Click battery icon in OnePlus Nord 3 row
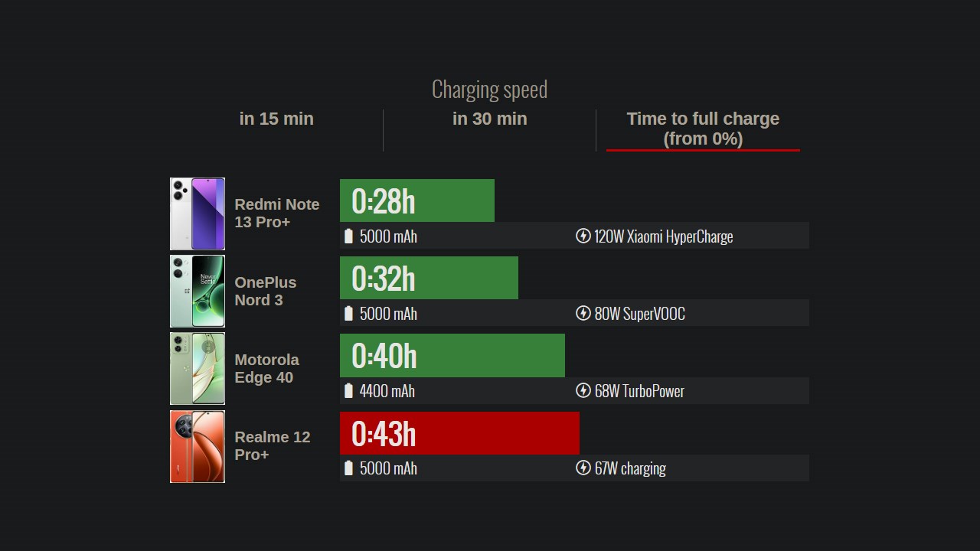 (349, 313)
